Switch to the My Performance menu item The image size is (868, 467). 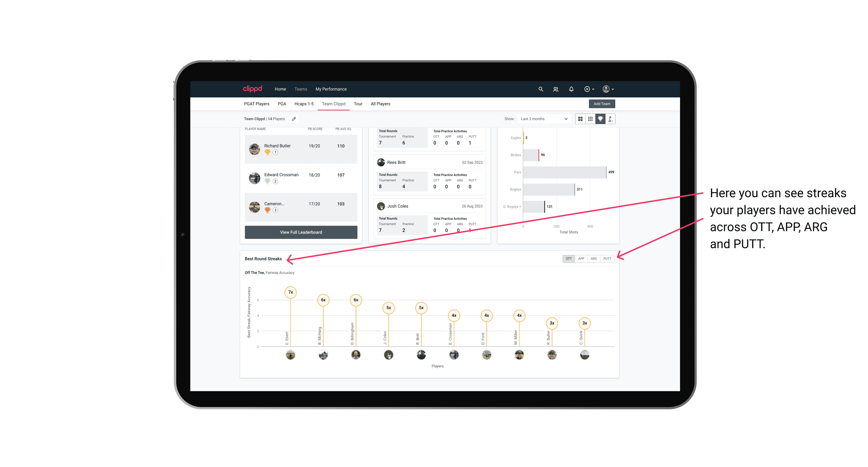pyautogui.click(x=331, y=89)
